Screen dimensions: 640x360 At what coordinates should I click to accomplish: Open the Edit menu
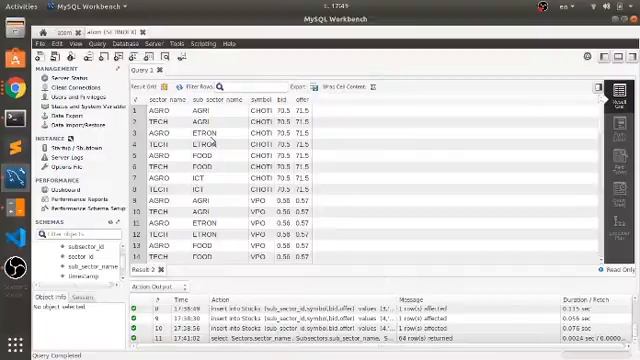(x=57, y=44)
